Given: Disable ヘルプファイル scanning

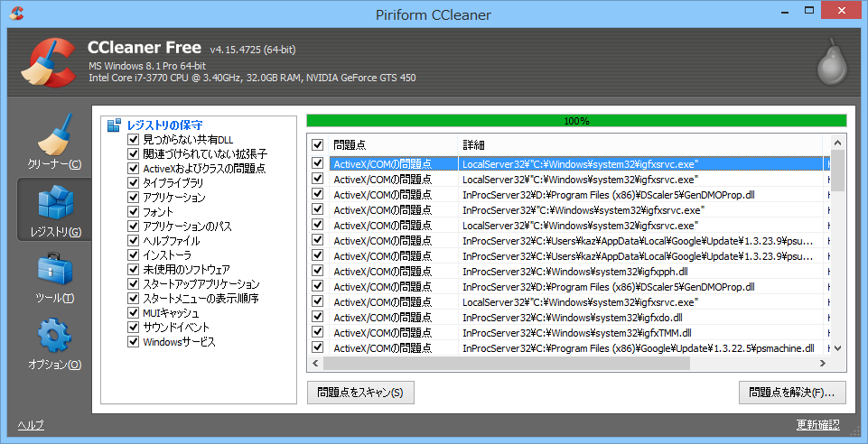Looking at the screenshot, I should tap(133, 241).
